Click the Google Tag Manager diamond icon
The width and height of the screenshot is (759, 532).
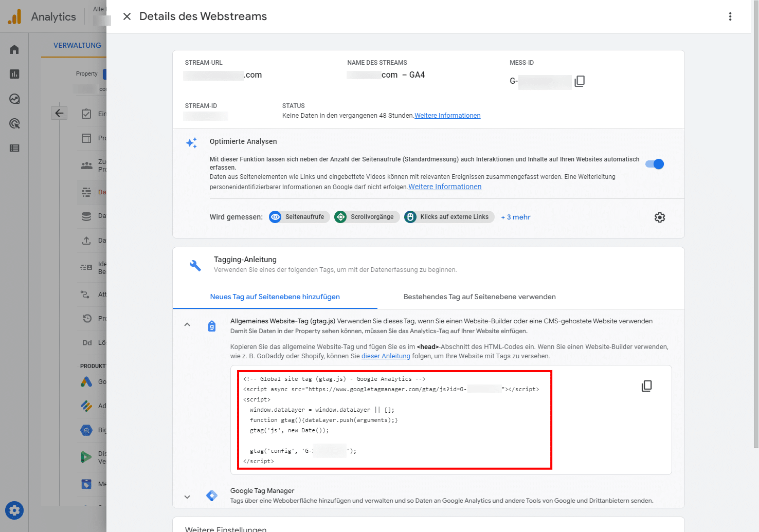[x=212, y=496]
